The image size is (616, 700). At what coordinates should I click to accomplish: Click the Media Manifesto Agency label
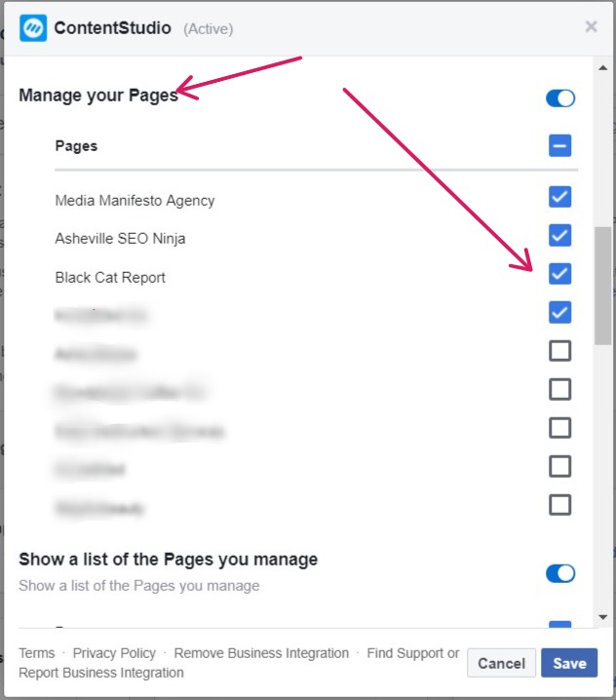[135, 201]
